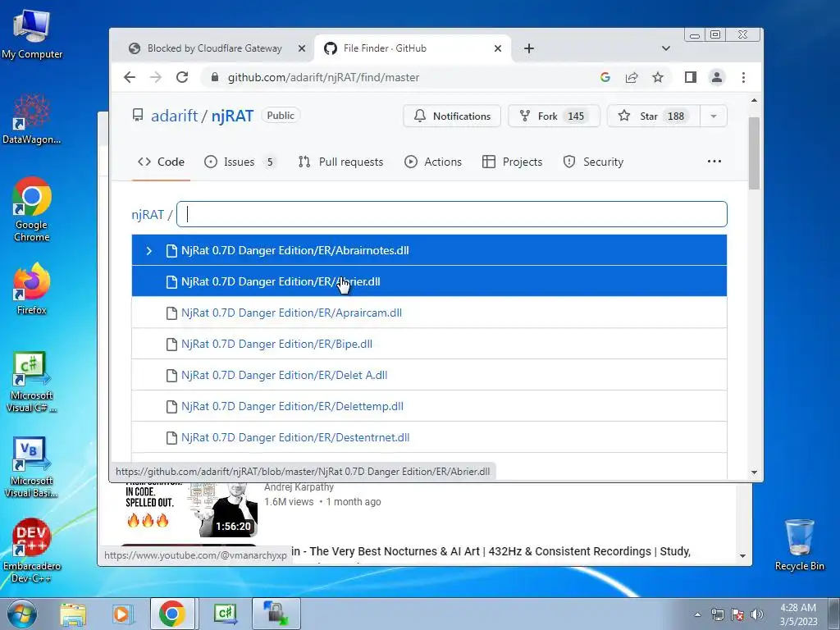Open the Bipe.dll file result
The image size is (840, 630).
(429, 344)
